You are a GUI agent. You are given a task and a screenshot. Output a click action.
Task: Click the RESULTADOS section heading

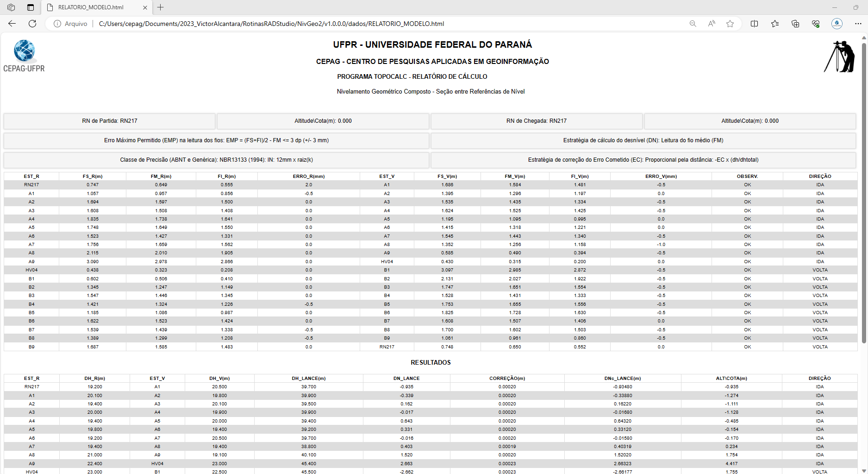431,363
